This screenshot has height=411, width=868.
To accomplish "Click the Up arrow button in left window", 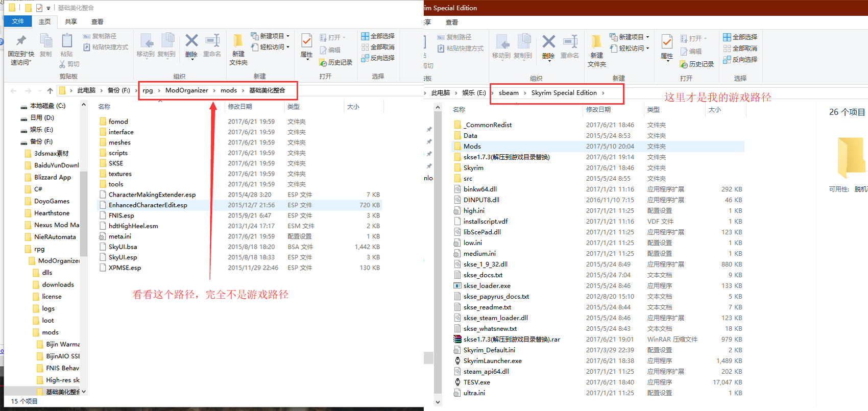I will (x=50, y=90).
